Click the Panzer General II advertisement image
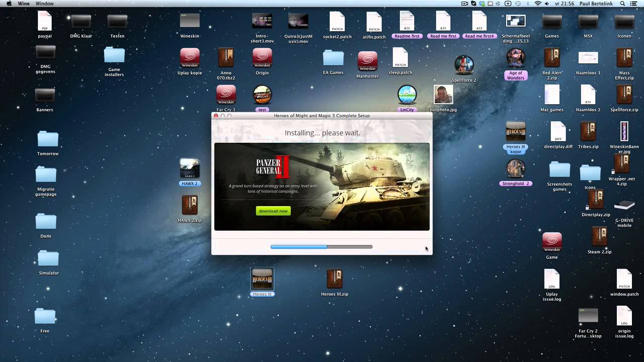644x362 pixels. point(322,187)
